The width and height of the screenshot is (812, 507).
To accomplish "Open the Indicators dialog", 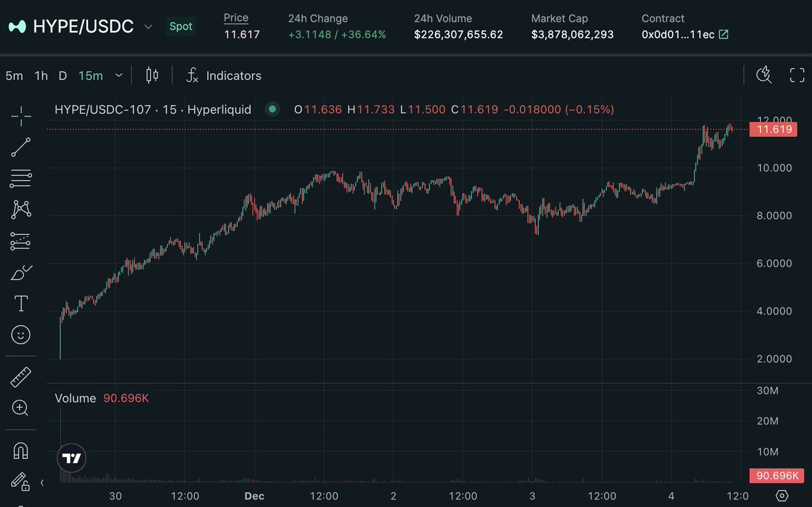I will click(x=224, y=75).
